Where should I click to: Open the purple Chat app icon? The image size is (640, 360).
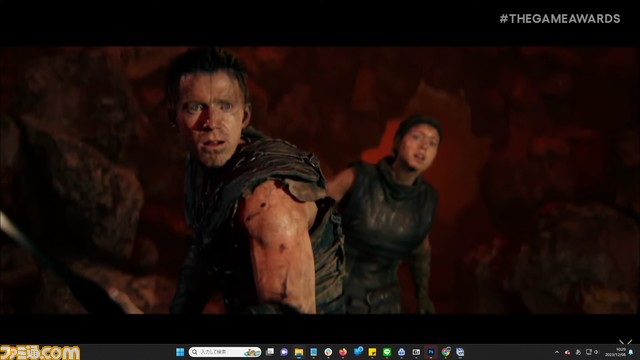pyautogui.click(x=284, y=352)
